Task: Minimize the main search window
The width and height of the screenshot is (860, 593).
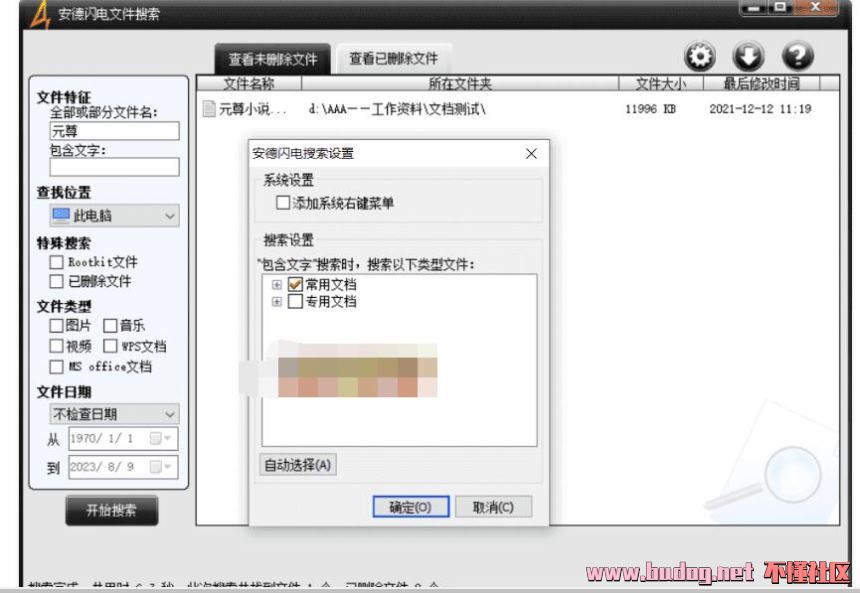Action: pos(755,8)
